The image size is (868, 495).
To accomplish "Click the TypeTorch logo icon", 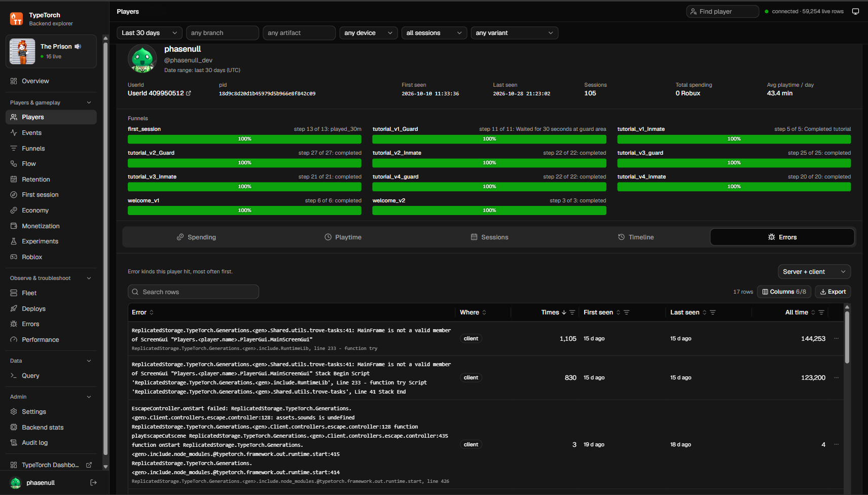I will click(x=16, y=19).
